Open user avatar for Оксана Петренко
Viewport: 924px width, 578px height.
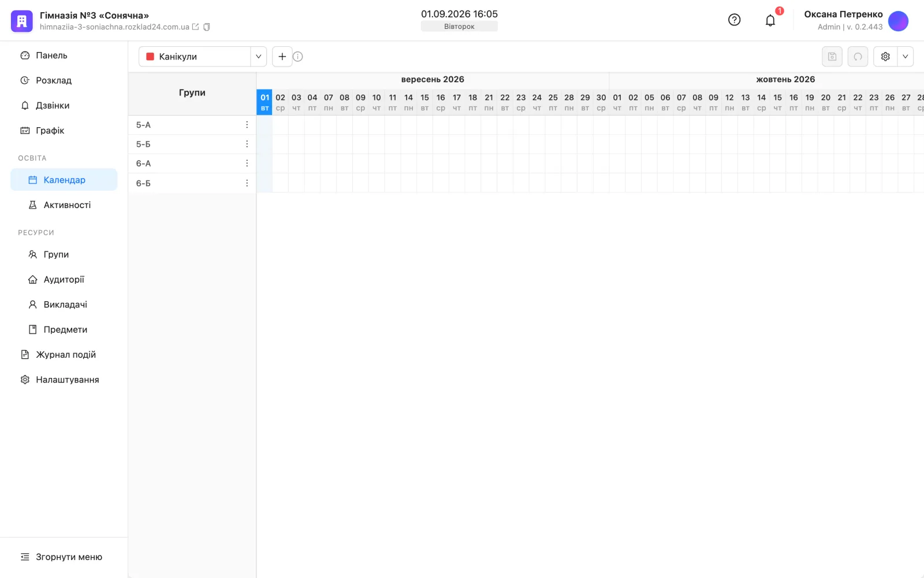click(x=898, y=21)
